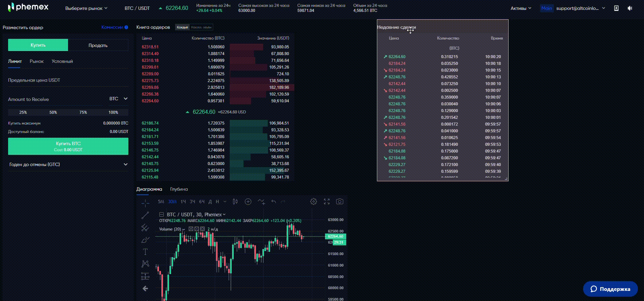
Task: Hide the Volume indicator with eye icon
Action: (191, 229)
